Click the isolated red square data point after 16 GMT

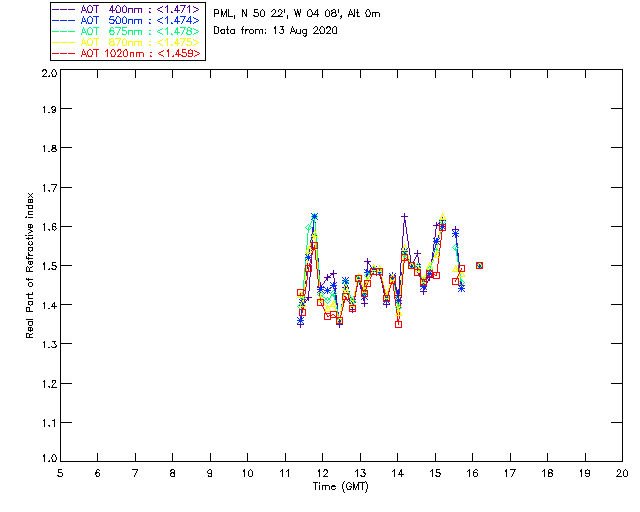coord(480,265)
